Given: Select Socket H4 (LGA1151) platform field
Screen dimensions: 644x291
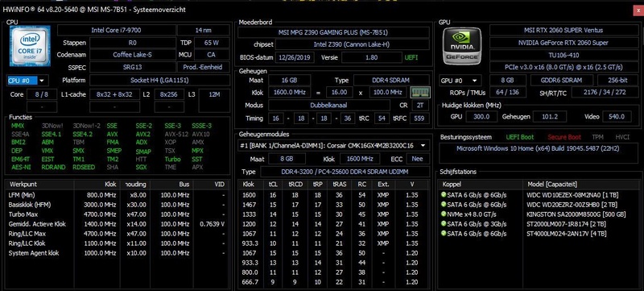Looking at the screenshot, I should pos(159,80).
